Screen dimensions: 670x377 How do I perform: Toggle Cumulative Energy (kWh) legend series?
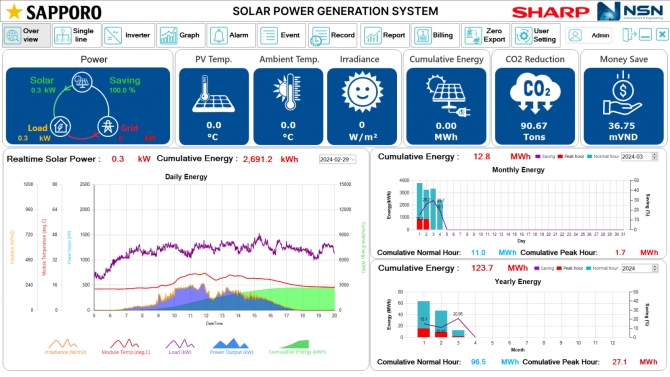tap(297, 346)
